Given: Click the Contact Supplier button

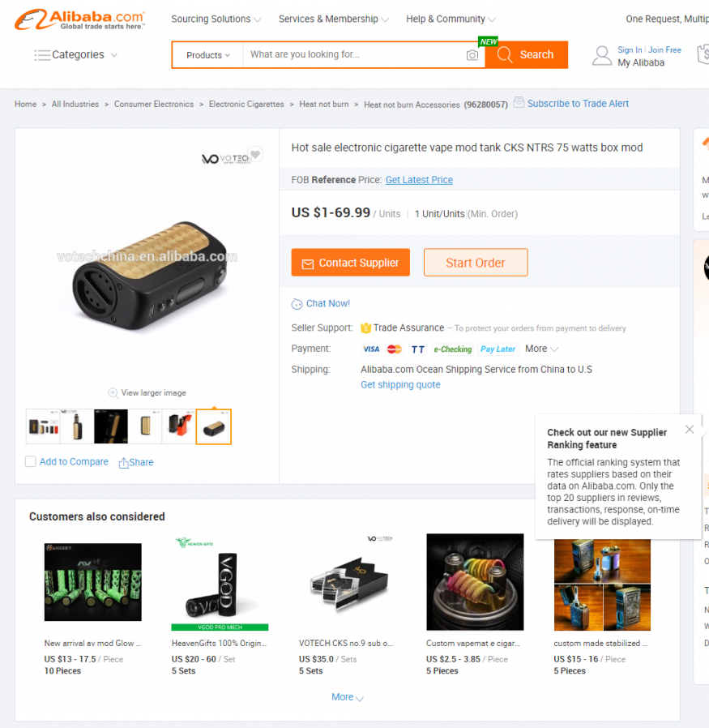Looking at the screenshot, I should tap(350, 263).
